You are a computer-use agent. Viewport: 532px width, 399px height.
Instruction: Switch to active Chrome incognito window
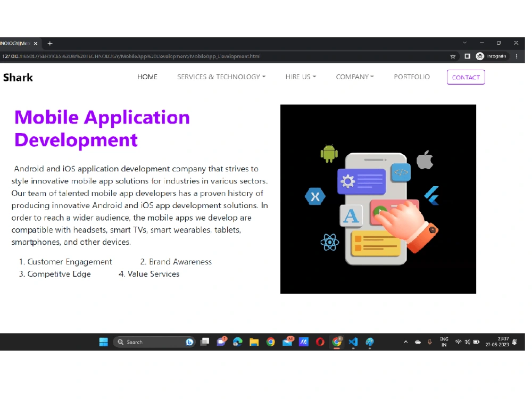pyautogui.click(x=337, y=342)
